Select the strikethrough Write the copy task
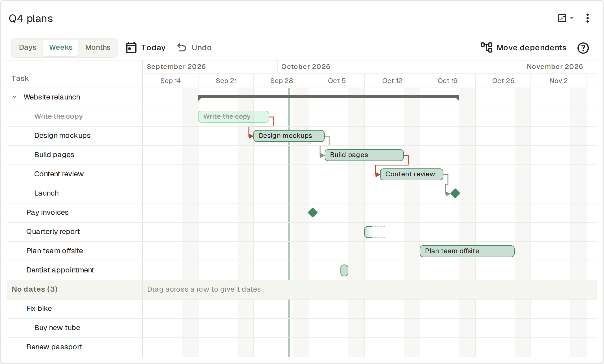 click(59, 116)
